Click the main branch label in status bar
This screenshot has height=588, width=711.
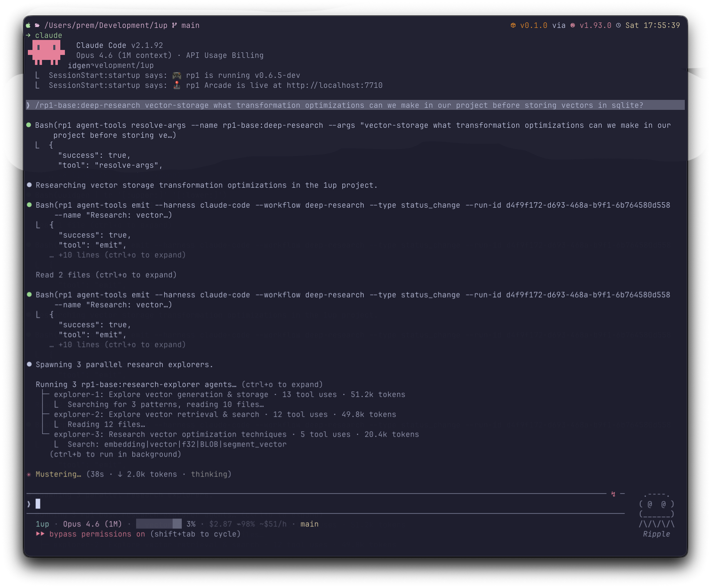309,524
